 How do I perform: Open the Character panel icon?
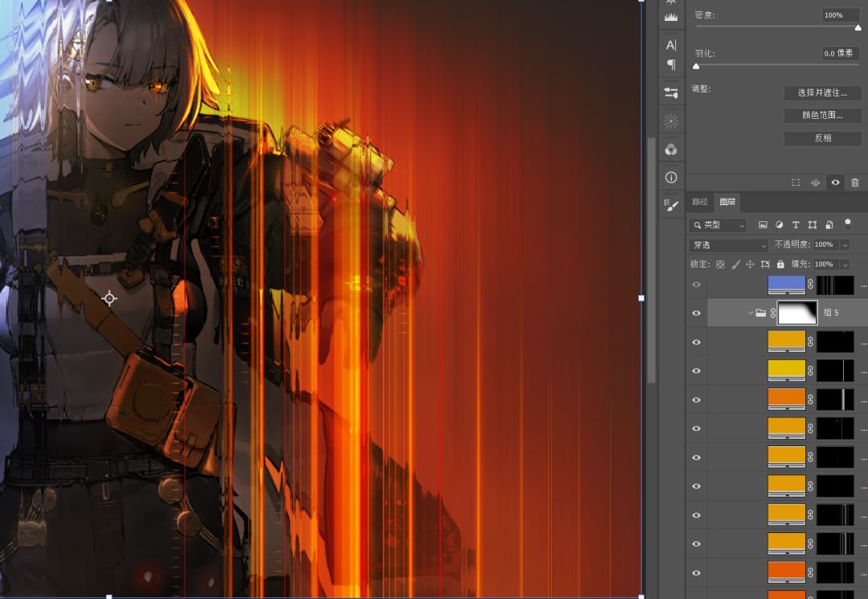coord(671,45)
